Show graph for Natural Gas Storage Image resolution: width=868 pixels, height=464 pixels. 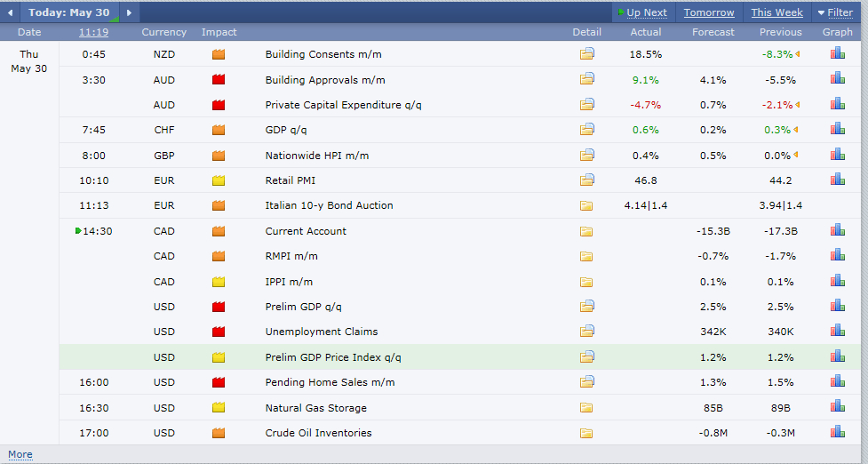pos(838,406)
